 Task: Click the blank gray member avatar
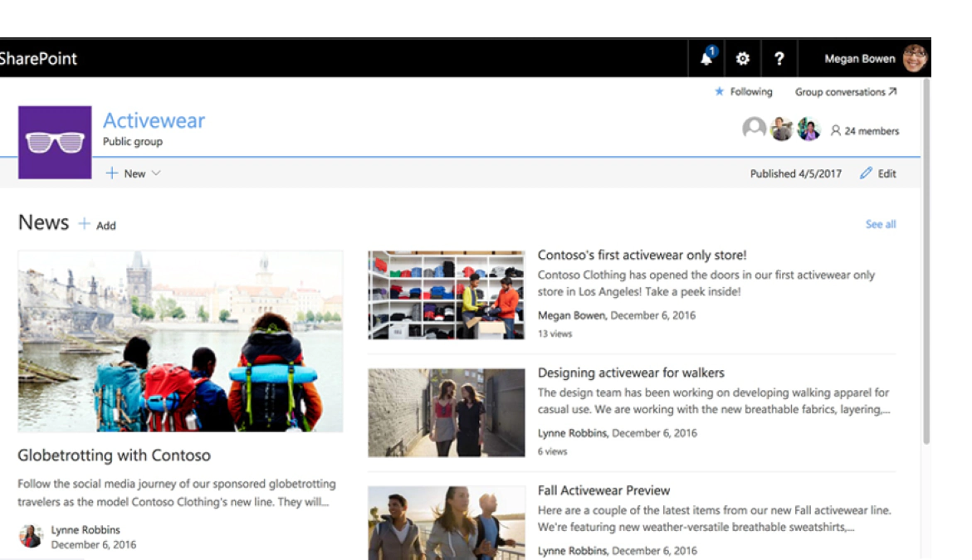coord(754,129)
